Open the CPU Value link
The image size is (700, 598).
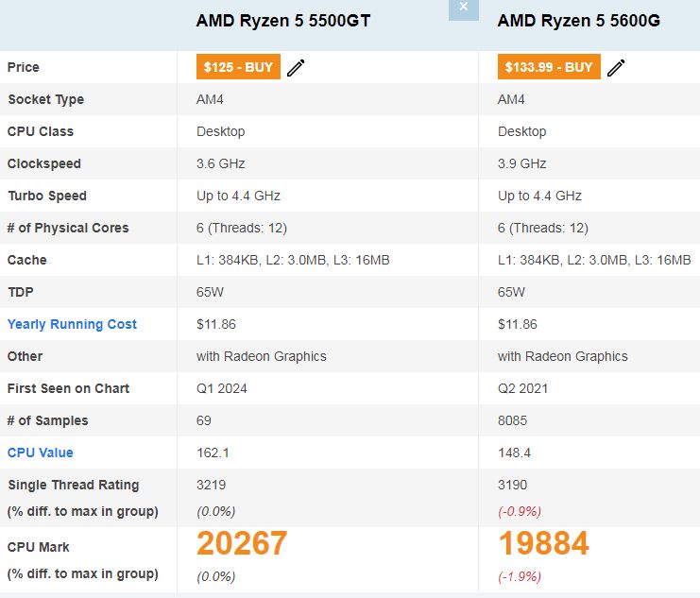point(41,453)
